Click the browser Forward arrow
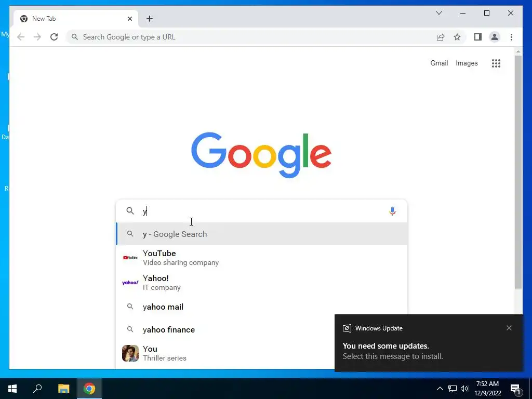The width and height of the screenshot is (532, 399). pyautogui.click(x=37, y=37)
